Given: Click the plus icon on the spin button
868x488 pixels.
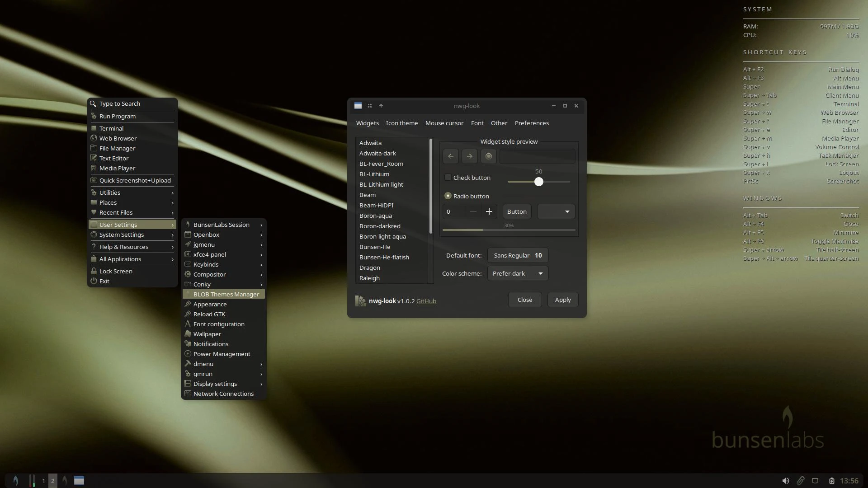Looking at the screenshot, I should point(489,211).
